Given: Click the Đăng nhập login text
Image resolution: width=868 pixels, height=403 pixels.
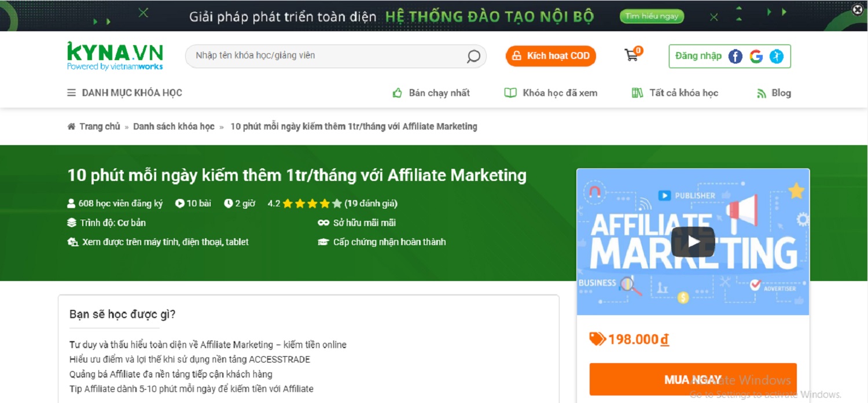Looking at the screenshot, I should point(698,56).
